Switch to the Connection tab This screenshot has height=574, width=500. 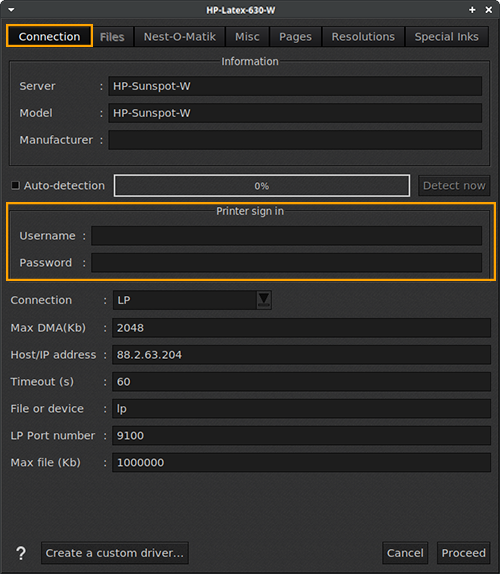click(49, 36)
